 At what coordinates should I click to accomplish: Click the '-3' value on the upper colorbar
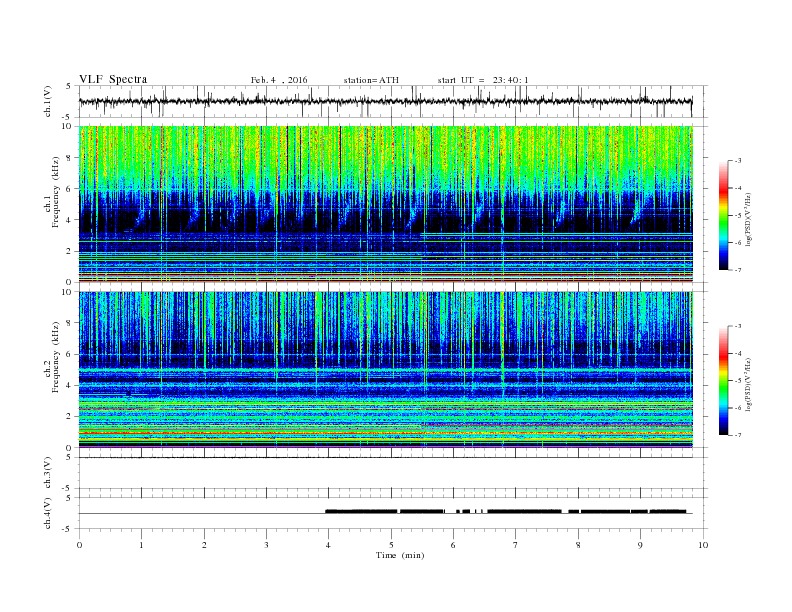[737, 161]
